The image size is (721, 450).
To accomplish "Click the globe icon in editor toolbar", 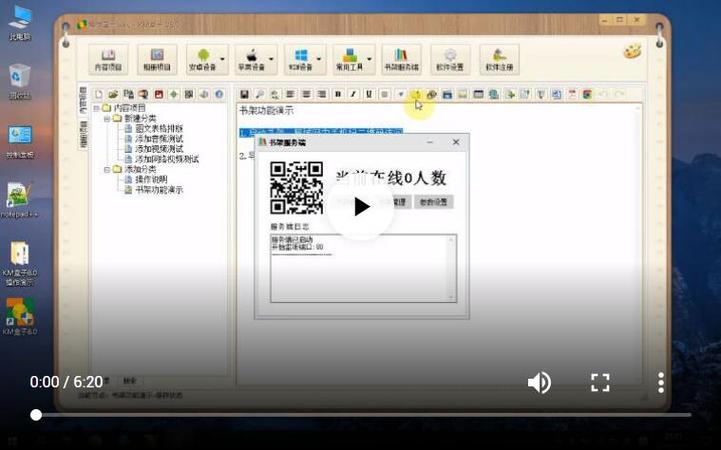I will pyautogui.click(x=494, y=94).
